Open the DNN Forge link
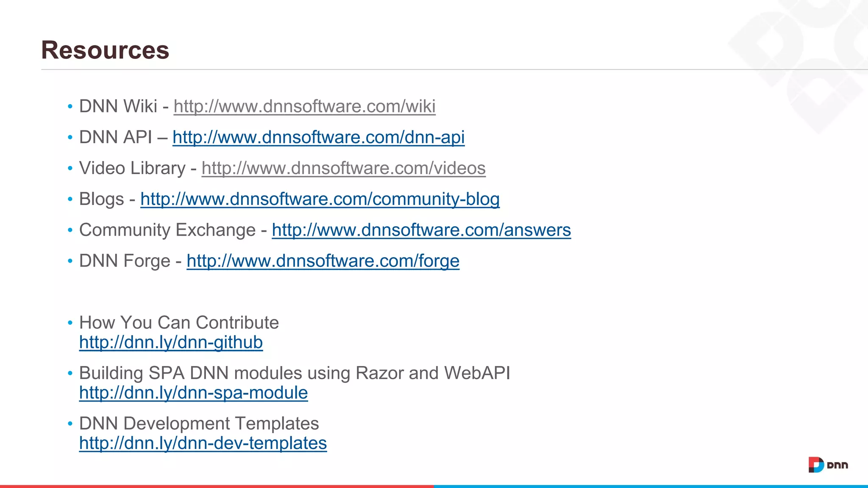868x488 pixels. [323, 261]
